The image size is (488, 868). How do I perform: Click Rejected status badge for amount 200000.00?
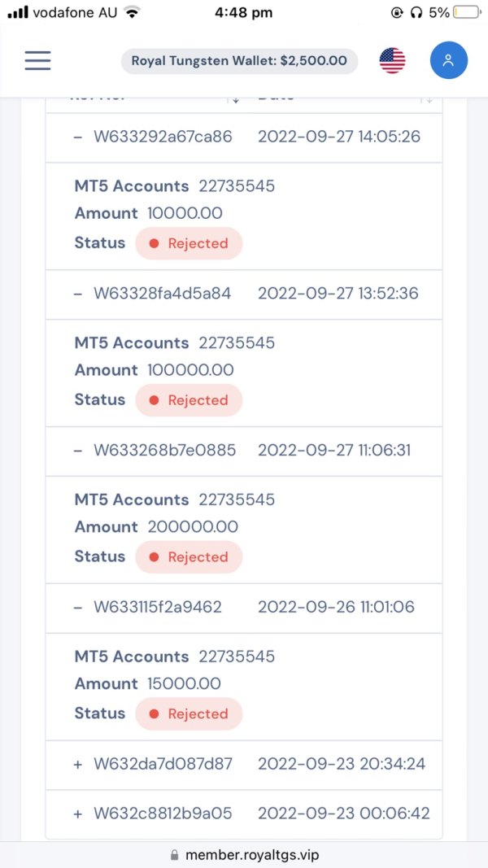coord(189,557)
